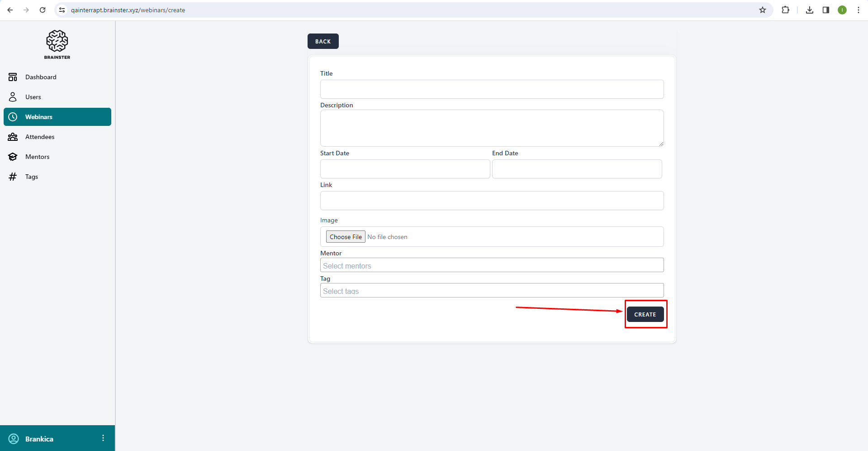Screen dimensions: 868x451
Task: Focus the Title input field
Action: [492, 89]
